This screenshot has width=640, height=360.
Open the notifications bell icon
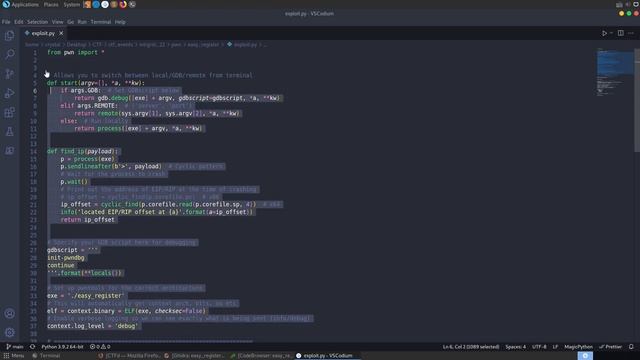coord(631,347)
